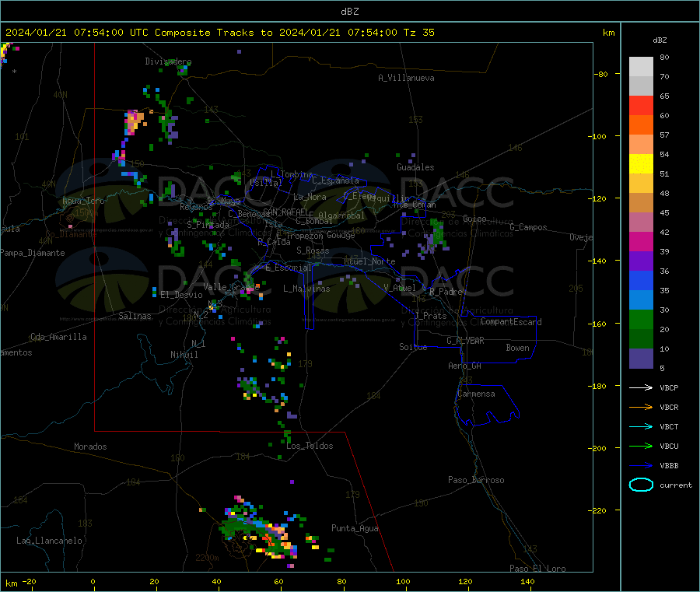Click the Carmensa map label
This screenshot has width=700, height=592.
(476, 394)
